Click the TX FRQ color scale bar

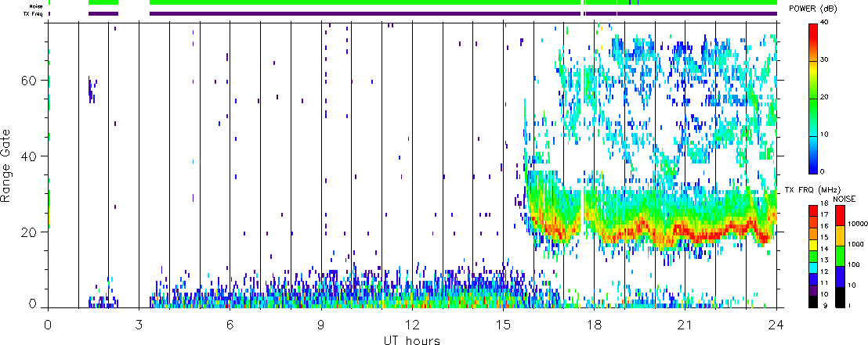click(813, 257)
